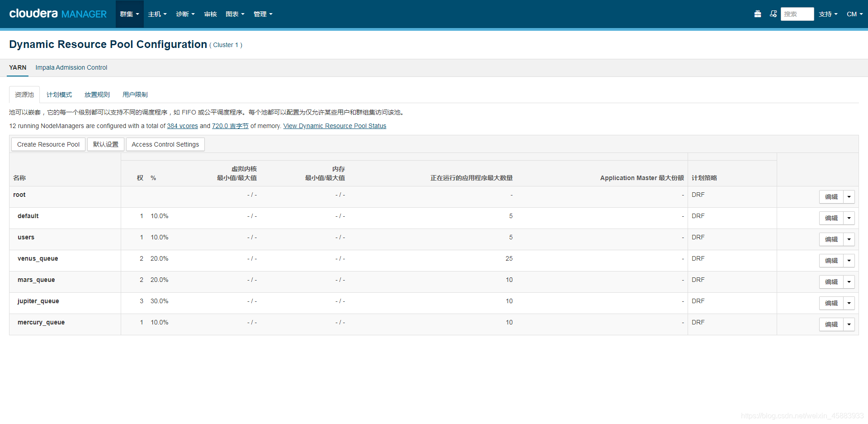
Task: Select the 放置规则 tab
Action: click(97, 95)
